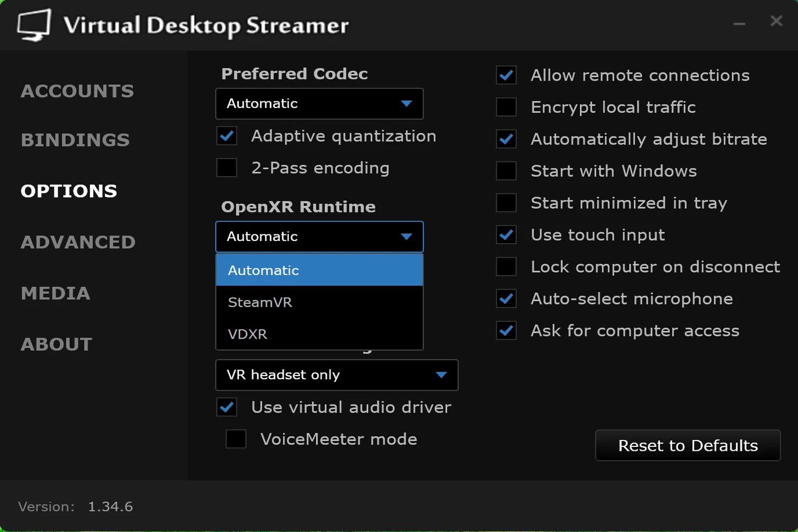
Task: Open the ACCOUNTS section
Action: (77, 90)
